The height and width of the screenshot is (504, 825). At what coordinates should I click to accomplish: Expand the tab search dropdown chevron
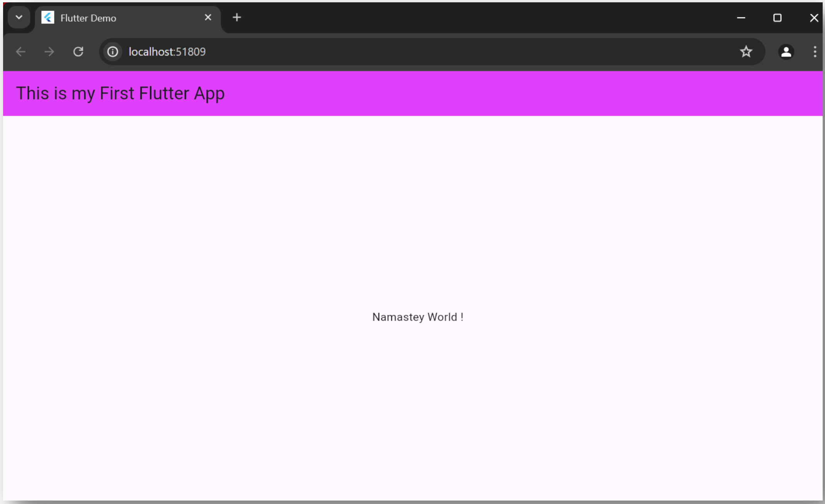pos(19,17)
